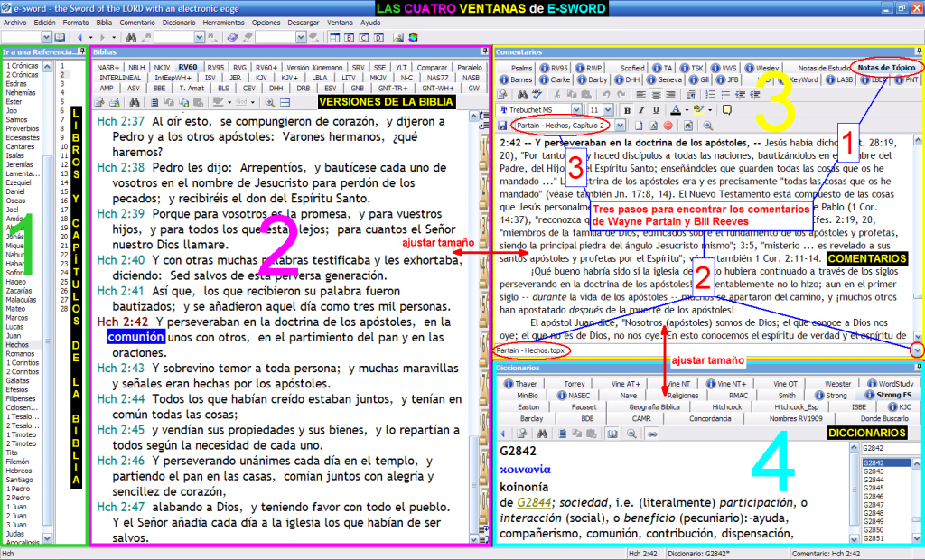Screen dimensions: 925x560
Task: Click the spell check icon in commentary toolbar
Action: [x=537, y=94]
